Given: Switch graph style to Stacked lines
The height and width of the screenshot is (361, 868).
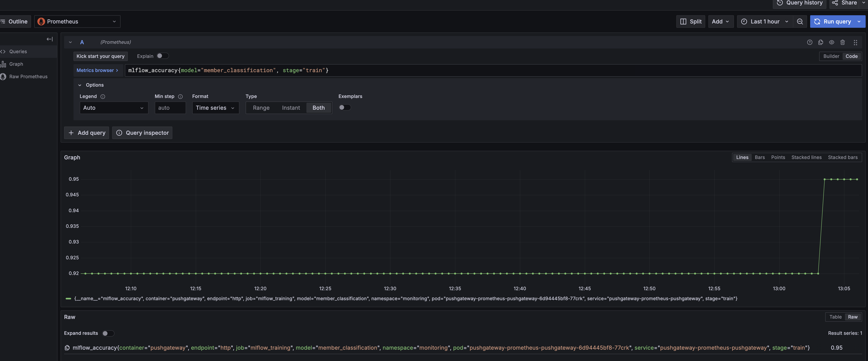Looking at the screenshot, I should click(806, 157).
